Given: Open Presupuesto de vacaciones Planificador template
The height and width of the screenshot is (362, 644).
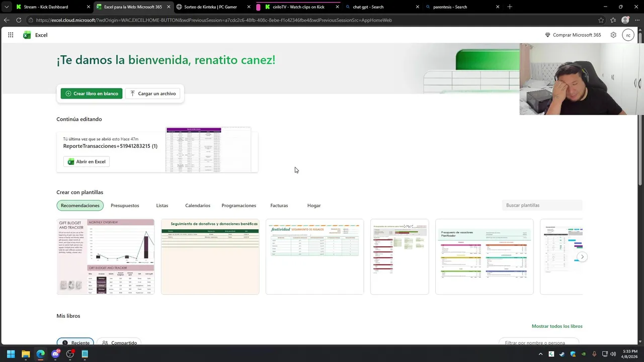Looking at the screenshot, I should 484,256.
